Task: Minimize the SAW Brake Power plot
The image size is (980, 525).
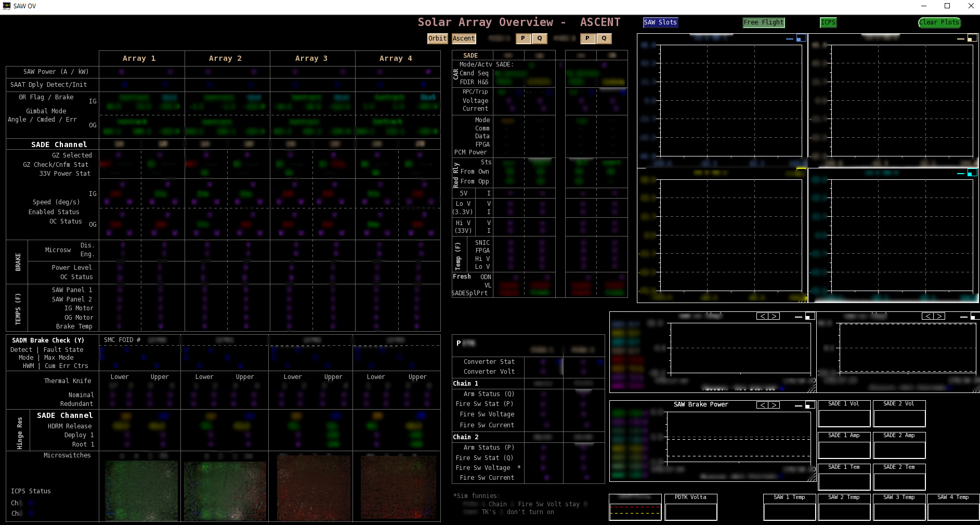Action: [798, 405]
